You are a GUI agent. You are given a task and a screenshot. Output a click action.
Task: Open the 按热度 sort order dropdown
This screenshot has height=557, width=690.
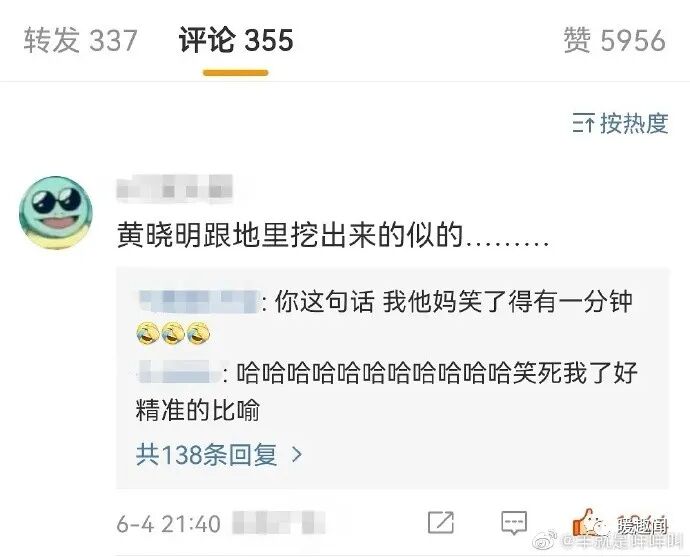tap(620, 123)
